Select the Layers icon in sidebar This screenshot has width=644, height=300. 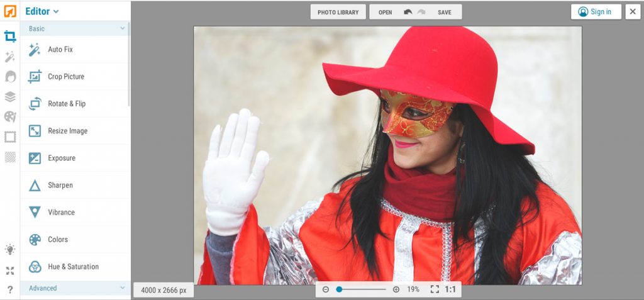pos(10,97)
